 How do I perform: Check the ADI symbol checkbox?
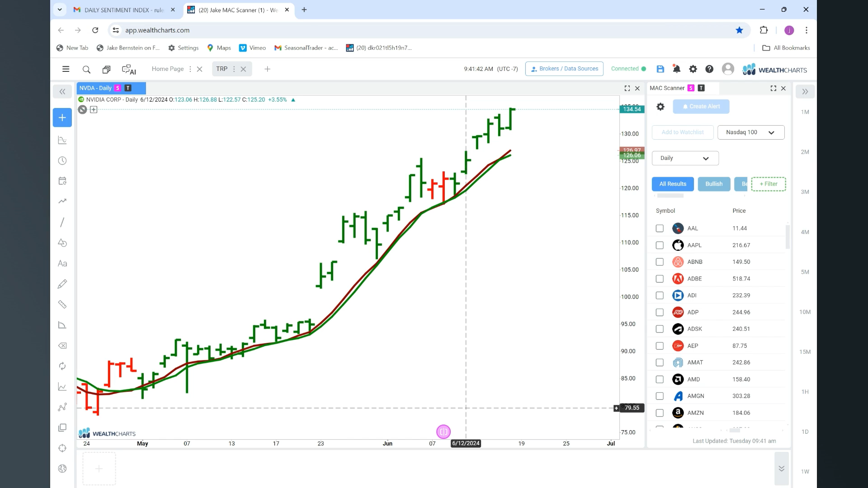point(660,296)
